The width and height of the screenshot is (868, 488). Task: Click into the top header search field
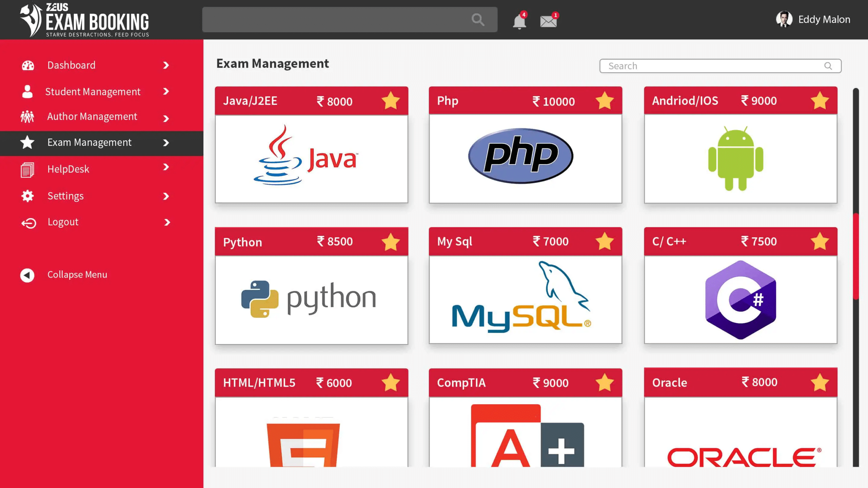tap(350, 20)
